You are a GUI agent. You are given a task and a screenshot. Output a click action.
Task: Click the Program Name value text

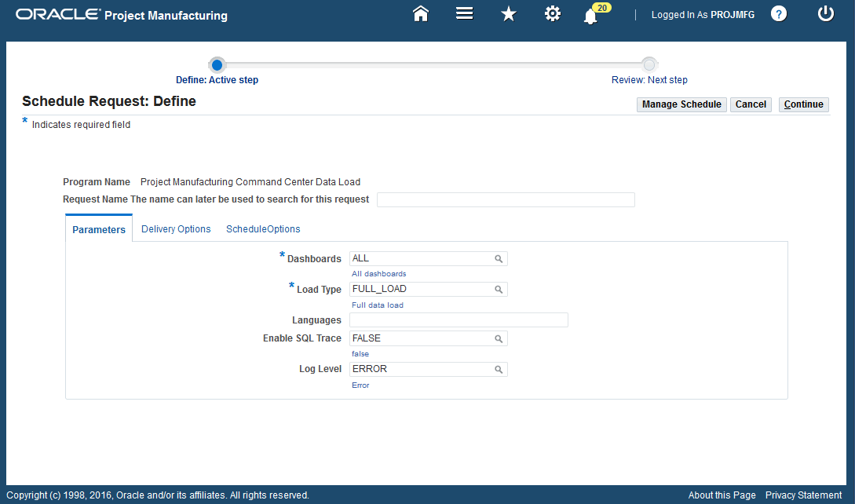tap(250, 182)
